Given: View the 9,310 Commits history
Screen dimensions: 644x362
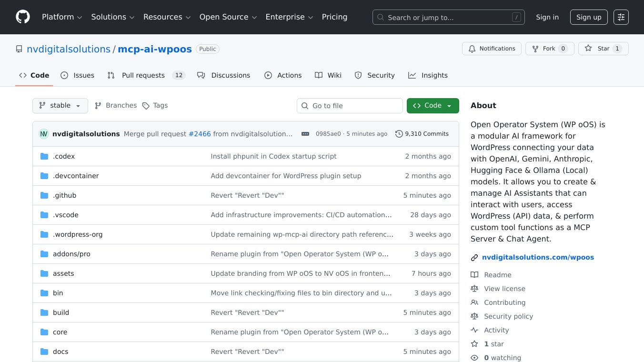Looking at the screenshot, I should [422, 134].
